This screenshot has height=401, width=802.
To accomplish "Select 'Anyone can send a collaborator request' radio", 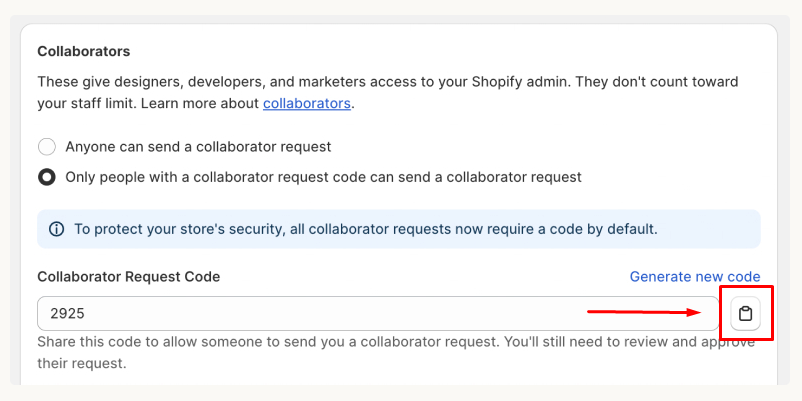I will [x=47, y=147].
